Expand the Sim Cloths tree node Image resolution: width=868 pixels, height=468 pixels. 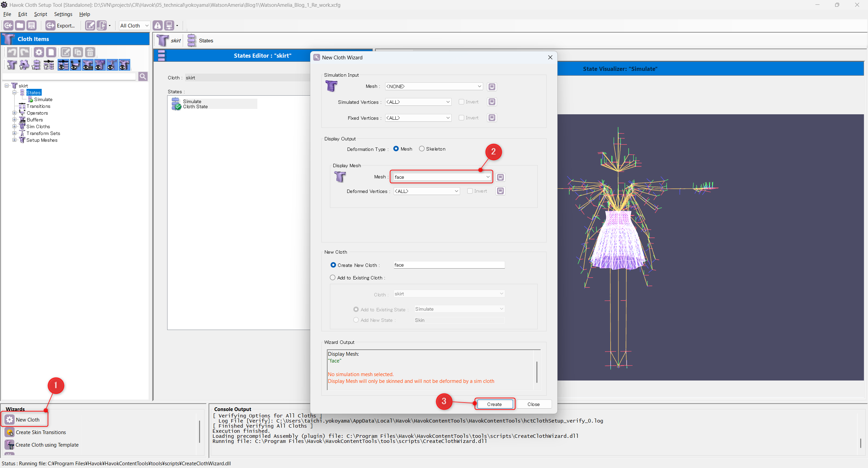[x=14, y=126]
